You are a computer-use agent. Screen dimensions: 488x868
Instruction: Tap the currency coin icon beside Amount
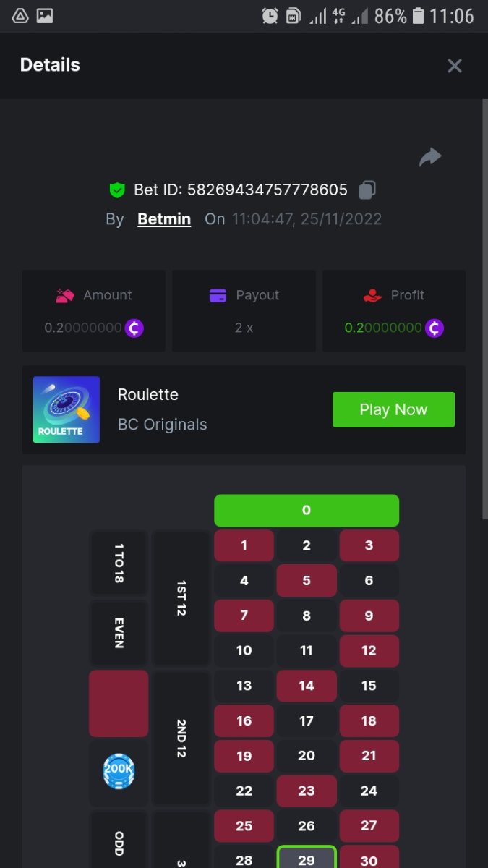(134, 328)
